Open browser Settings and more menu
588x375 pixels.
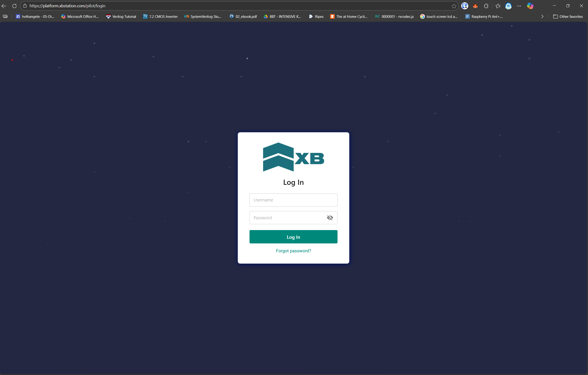pyautogui.click(x=519, y=6)
